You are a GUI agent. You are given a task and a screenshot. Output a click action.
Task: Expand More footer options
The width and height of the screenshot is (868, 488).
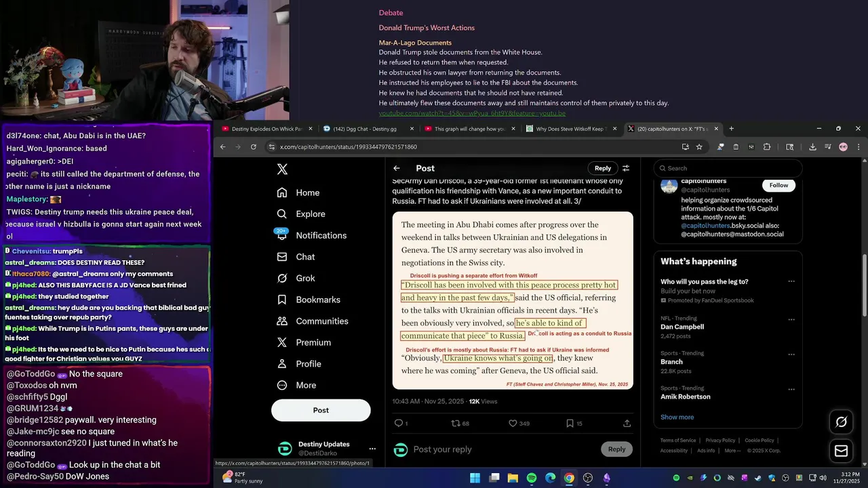click(732, 451)
